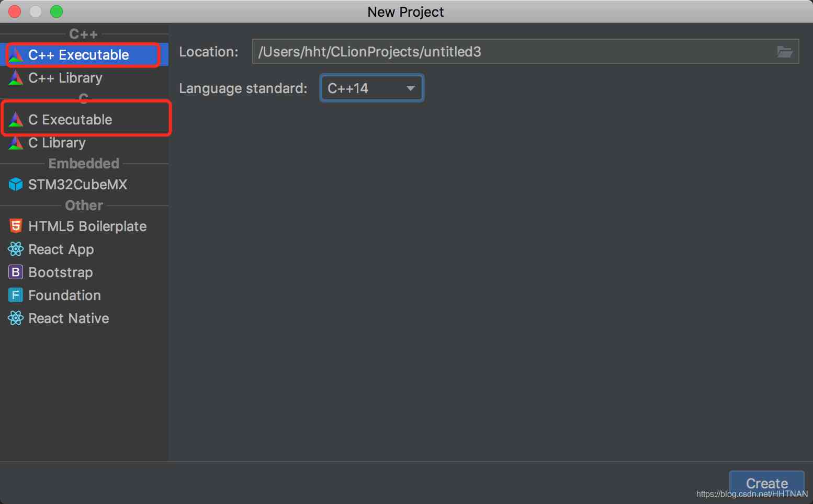Pick the HTML5 Boilerplate template
The image size is (813, 504).
tap(84, 226)
